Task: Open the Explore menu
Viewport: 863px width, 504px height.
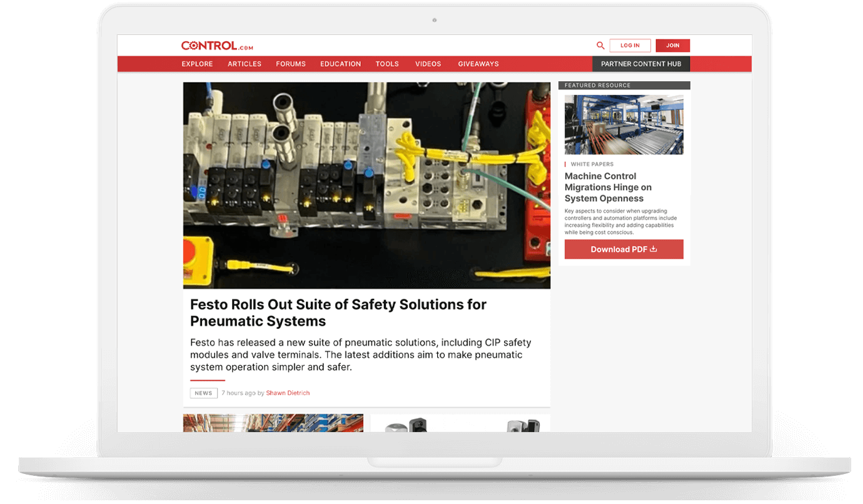Action: pos(197,64)
